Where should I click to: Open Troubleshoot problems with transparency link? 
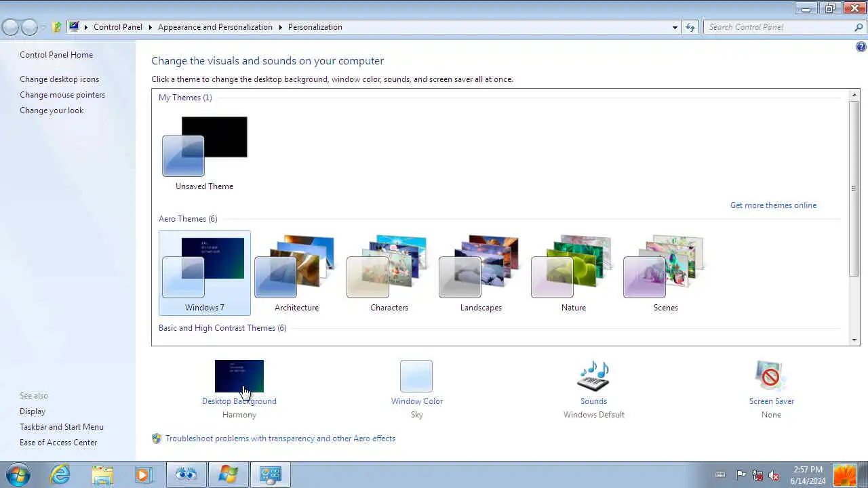pyautogui.click(x=280, y=439)
